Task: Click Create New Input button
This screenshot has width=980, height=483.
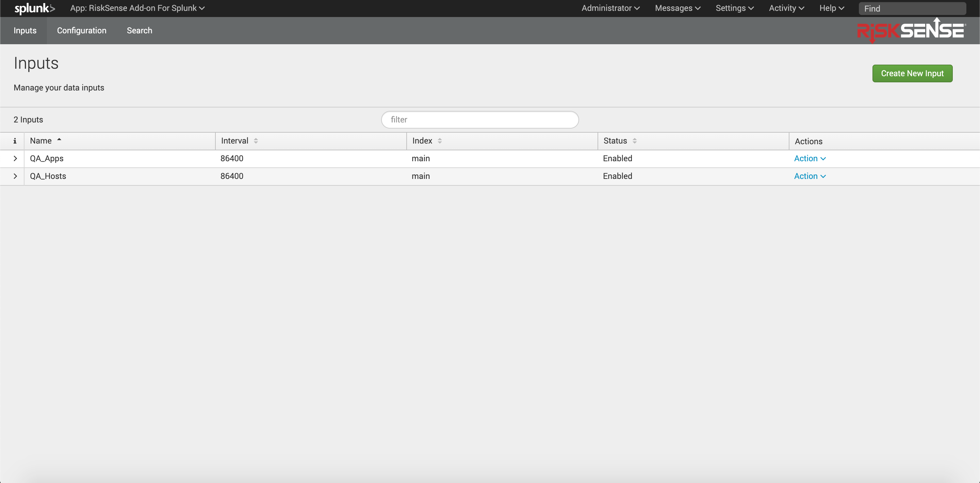Action: (912, 73)
